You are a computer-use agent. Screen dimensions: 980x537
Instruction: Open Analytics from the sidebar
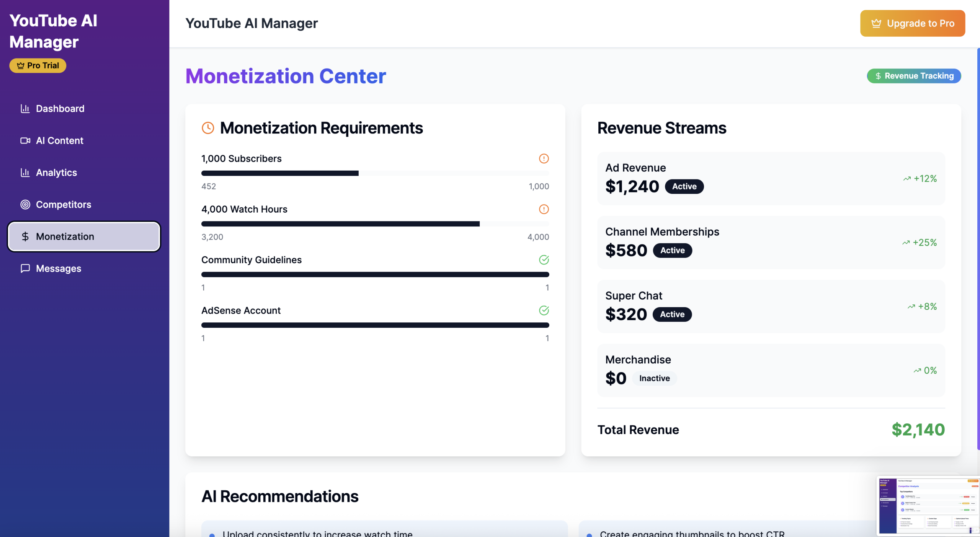[x=84, y=172]
